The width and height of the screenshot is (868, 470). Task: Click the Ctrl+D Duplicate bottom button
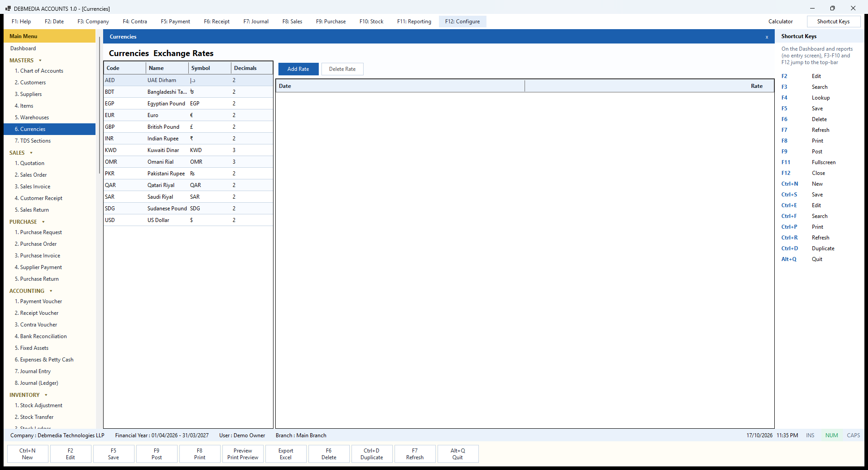372,454
